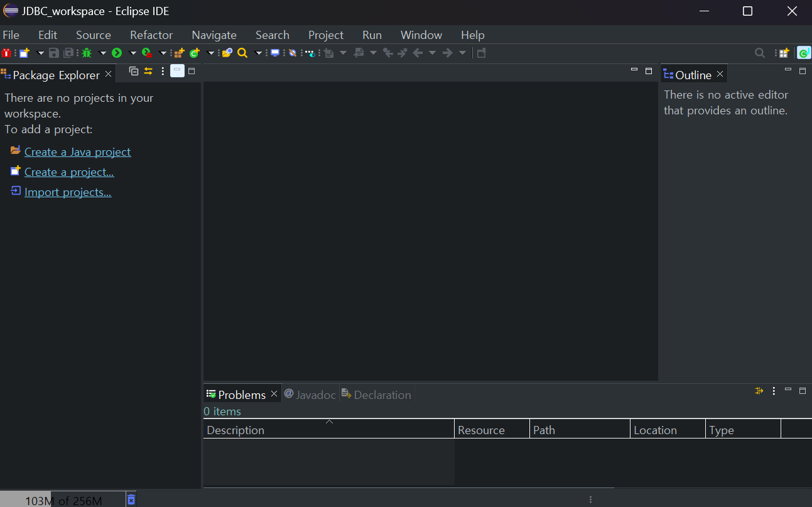Open the What's New gift icon
Screen dimensions: 812x507
(x=6, y=53)
